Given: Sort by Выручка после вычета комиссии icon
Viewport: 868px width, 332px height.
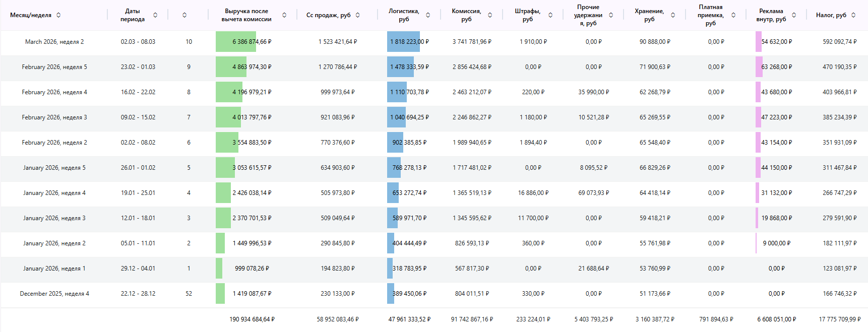Looking at the screenshot, I should point(284,15).
